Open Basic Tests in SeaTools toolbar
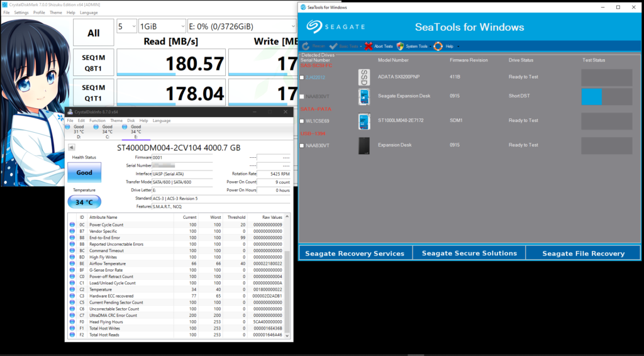This screenshot has width=644, height=356. (x=345, y=47)
